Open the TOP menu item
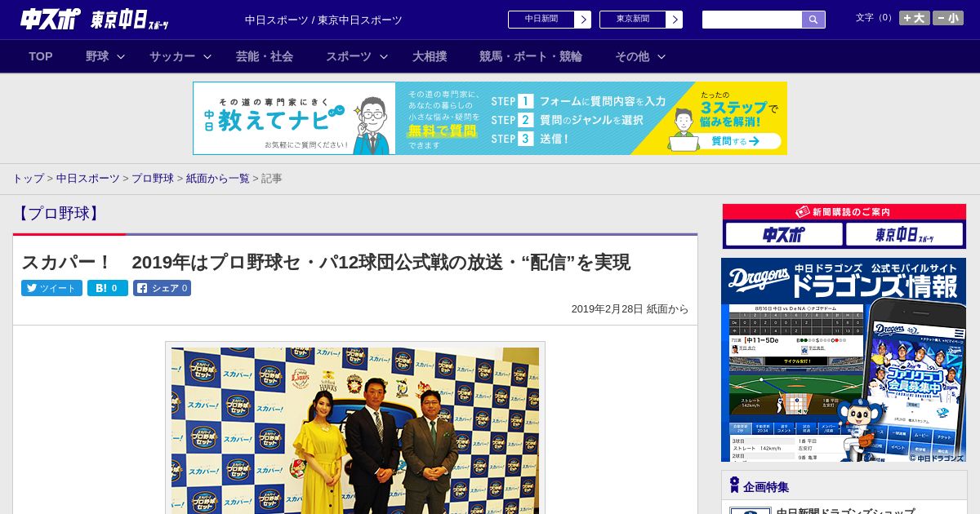 point(41,56)
